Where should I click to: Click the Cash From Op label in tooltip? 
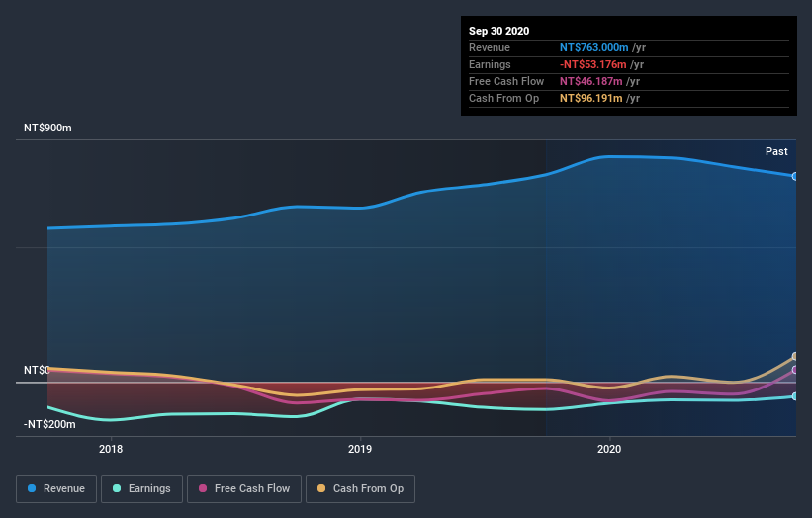503,98
